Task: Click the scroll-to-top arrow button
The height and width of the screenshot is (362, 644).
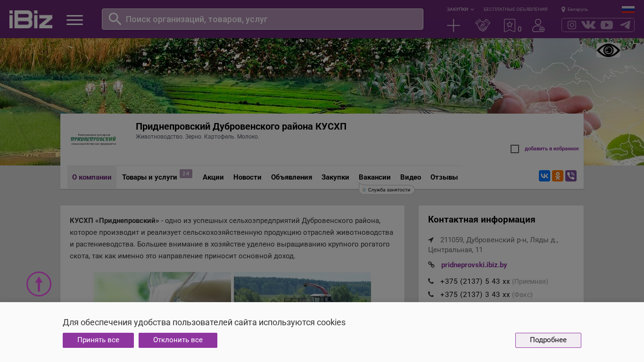Action: click(39, 284)
